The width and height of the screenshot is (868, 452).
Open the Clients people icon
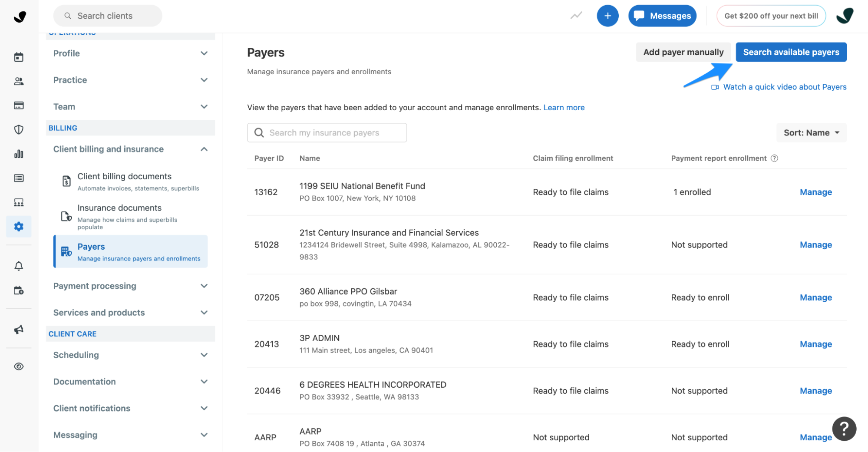pos(19,81)
